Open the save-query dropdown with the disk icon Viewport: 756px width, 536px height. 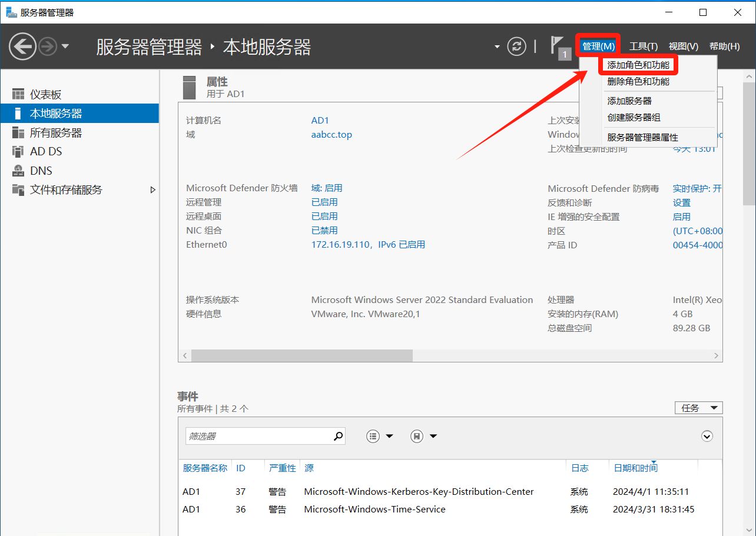pyautogui.click(x=424, y=436)
